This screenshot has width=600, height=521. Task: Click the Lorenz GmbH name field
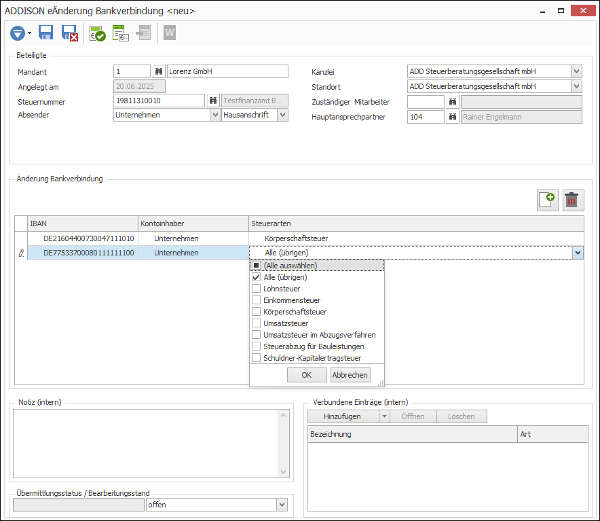228,72
